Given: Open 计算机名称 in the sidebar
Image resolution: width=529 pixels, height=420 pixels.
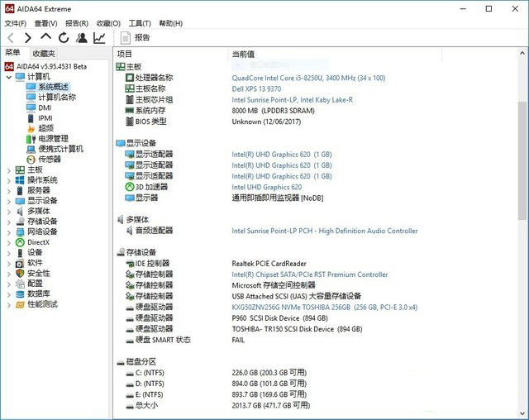Looking at the screenshot, I should (57, 98).
